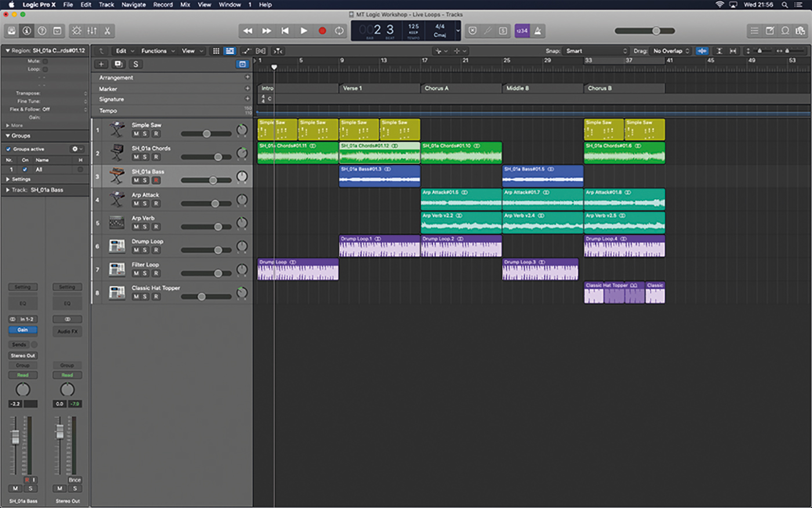Add new track plus button
This screenshot has height=508, width=812.
101,64
